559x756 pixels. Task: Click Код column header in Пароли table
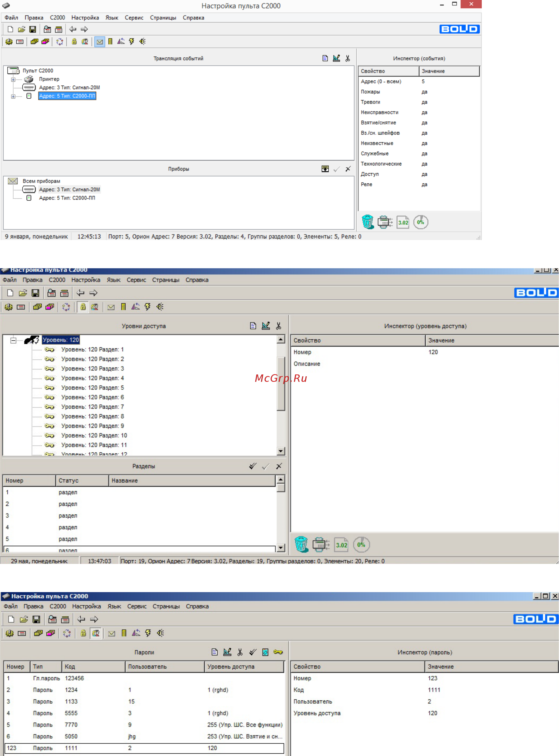click(93, 666)
